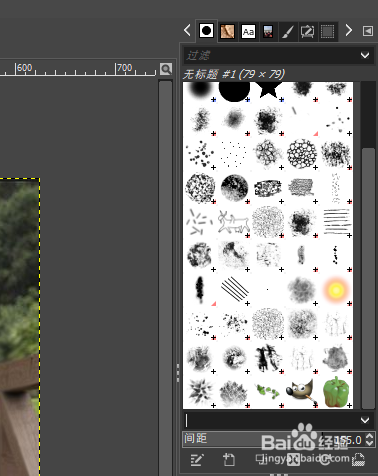Select the Wilber mascot brush
Image resolution: width=378 pixels, height=476 pixels.
coord(302,392)
